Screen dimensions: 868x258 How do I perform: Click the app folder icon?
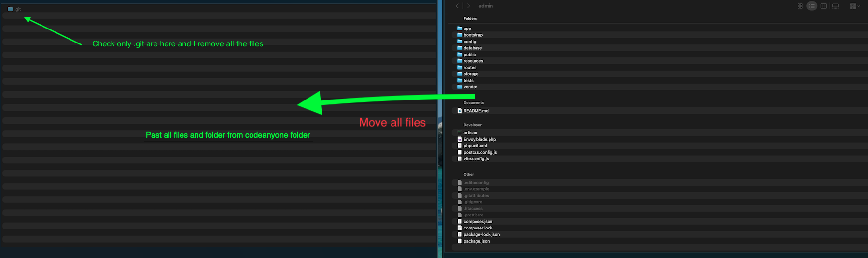(x=460, y=29)
